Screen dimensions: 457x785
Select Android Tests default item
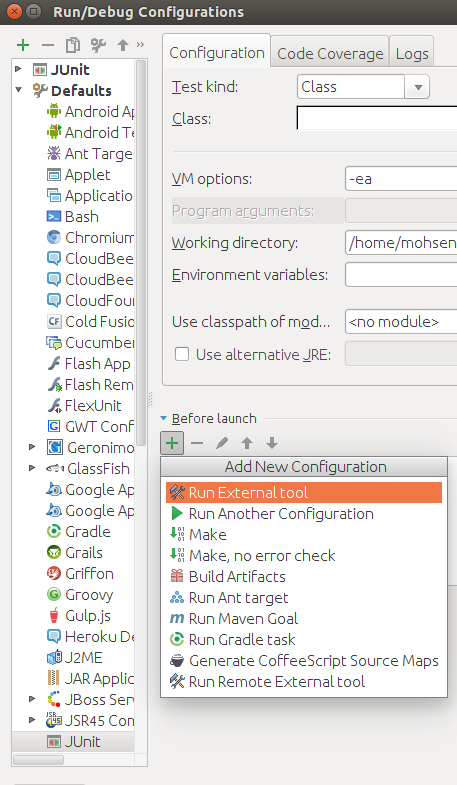tap(90, 132)
